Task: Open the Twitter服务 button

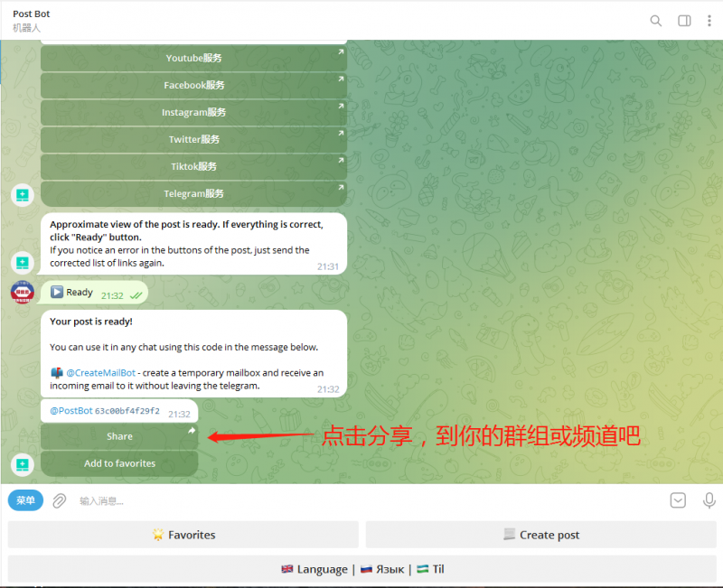Action: click(x=193, y=139)
